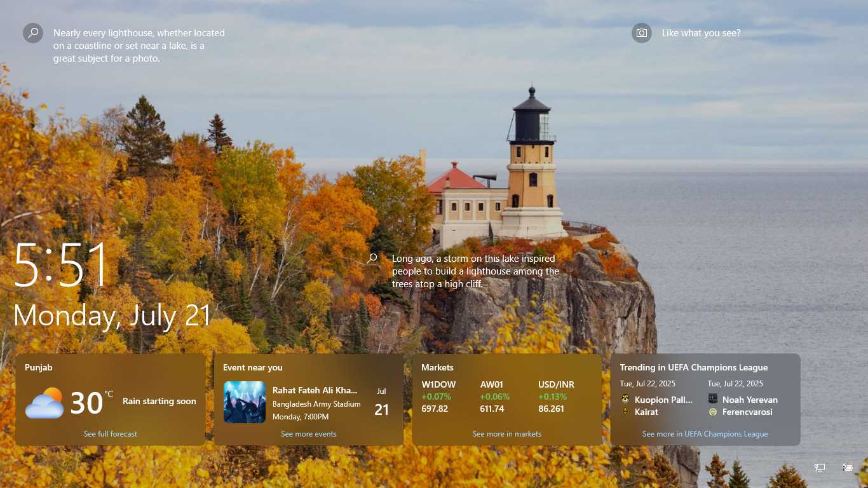Click the date above the Kuopion Palloseura match

[x=648, y=384]
